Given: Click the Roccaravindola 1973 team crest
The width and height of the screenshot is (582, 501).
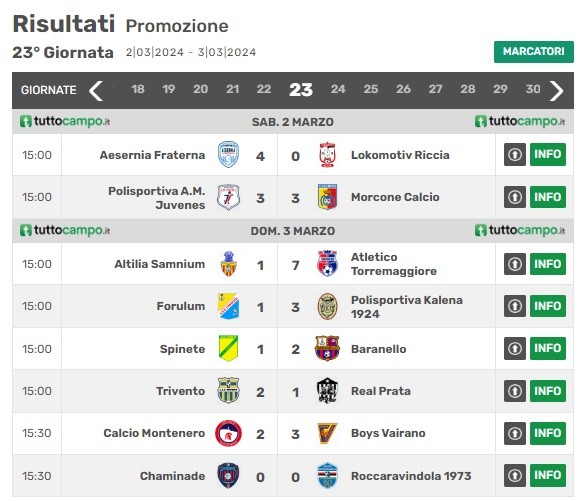Looking at the screenshot, I should 327,475.
